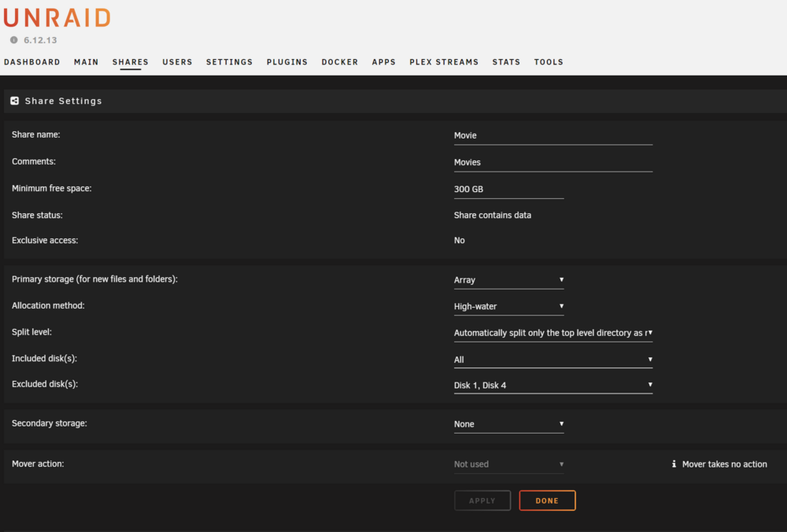Click the Excluded disk(s) label
This screenshot has height=532, width=787.
tap(45, 385)
